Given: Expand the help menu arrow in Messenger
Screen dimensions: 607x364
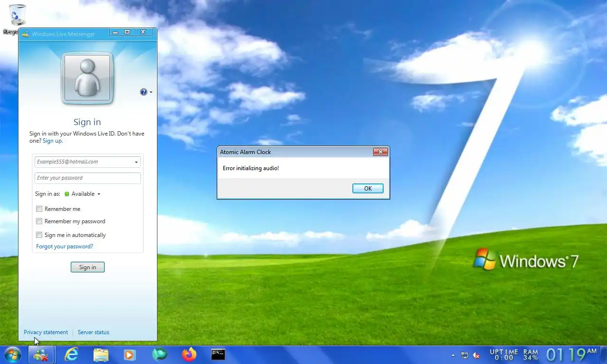Looking at the screenshot, I should pos(151,92).
